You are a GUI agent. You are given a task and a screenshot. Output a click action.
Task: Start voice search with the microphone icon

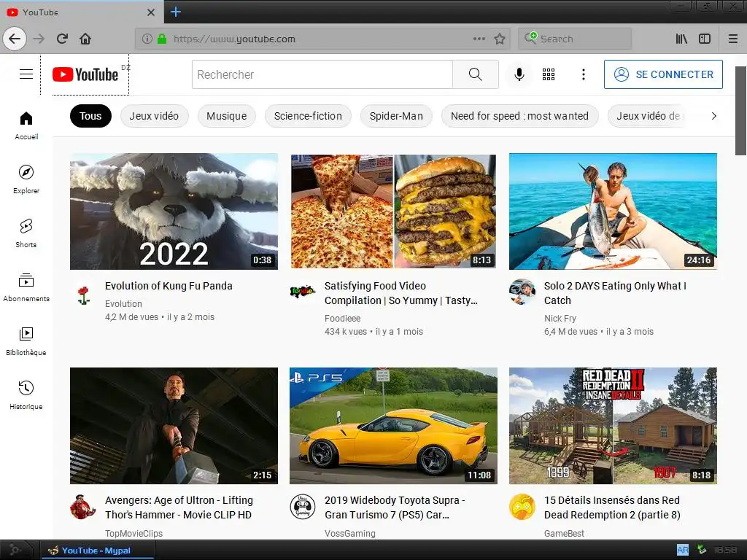(519, 74)
